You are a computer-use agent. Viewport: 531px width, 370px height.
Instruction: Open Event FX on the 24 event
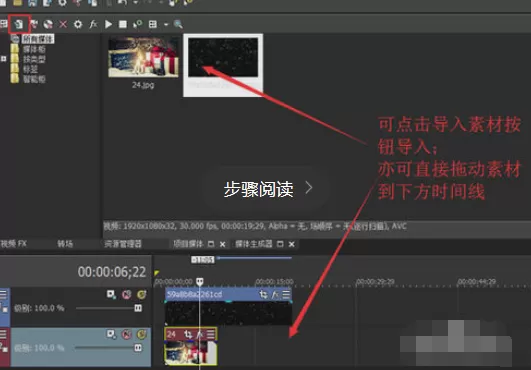(x=200, y=334)
